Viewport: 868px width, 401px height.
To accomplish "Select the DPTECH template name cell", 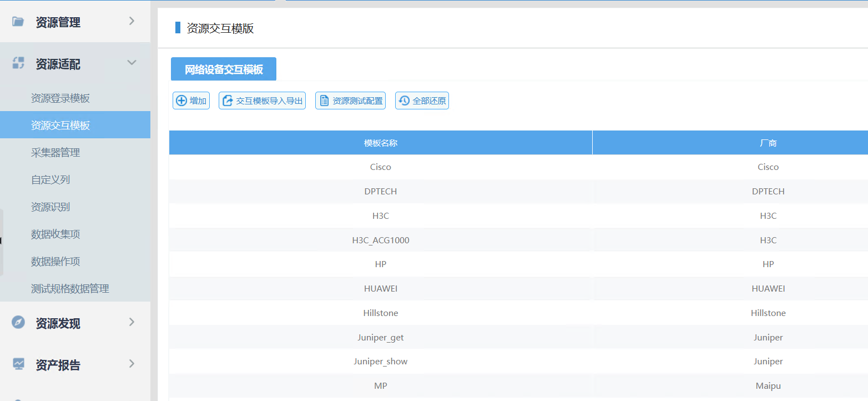I will (x=381, y=192).
